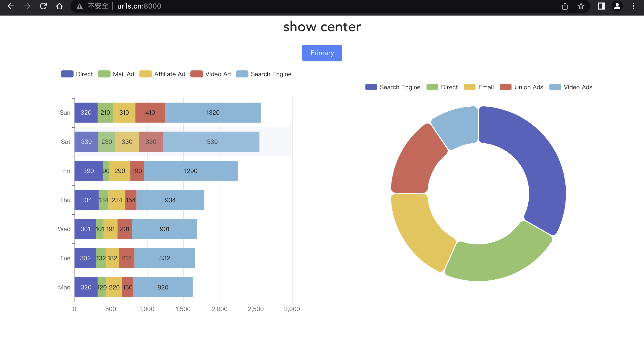Image resolution: width=644 pixels, height=343 pixels.
Task: Reload the page with refresh icon
Action: pyautogui.click(x=43, y=6)
